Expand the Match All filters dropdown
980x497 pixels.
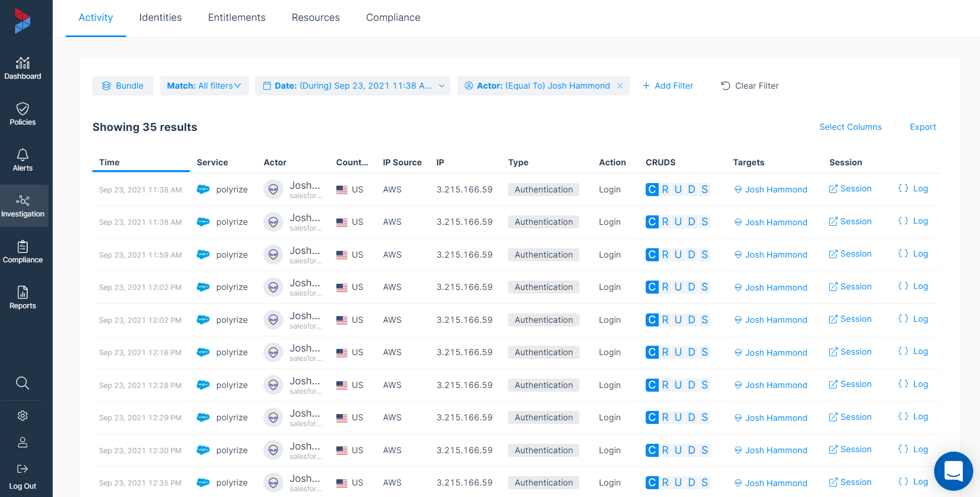204,86
